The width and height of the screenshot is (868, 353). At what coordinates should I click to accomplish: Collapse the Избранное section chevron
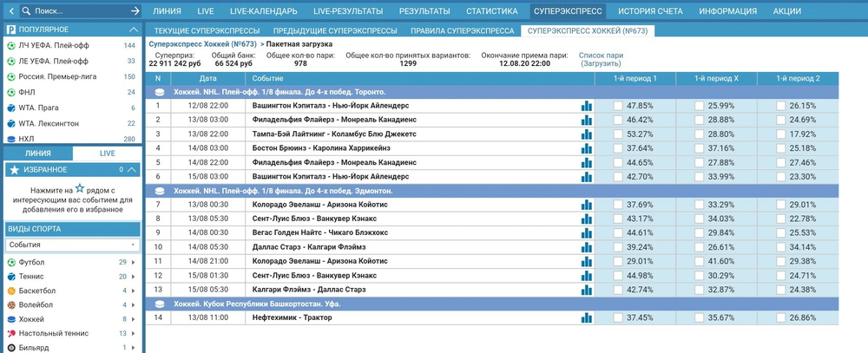[132, 170]
